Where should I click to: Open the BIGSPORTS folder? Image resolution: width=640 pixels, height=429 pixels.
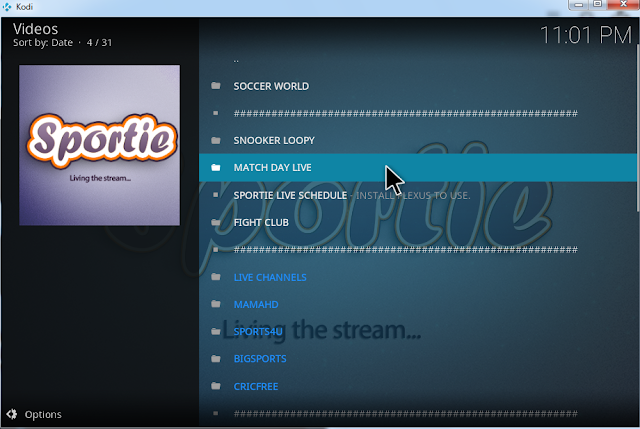pyautogui.click(x=418, y=359)
